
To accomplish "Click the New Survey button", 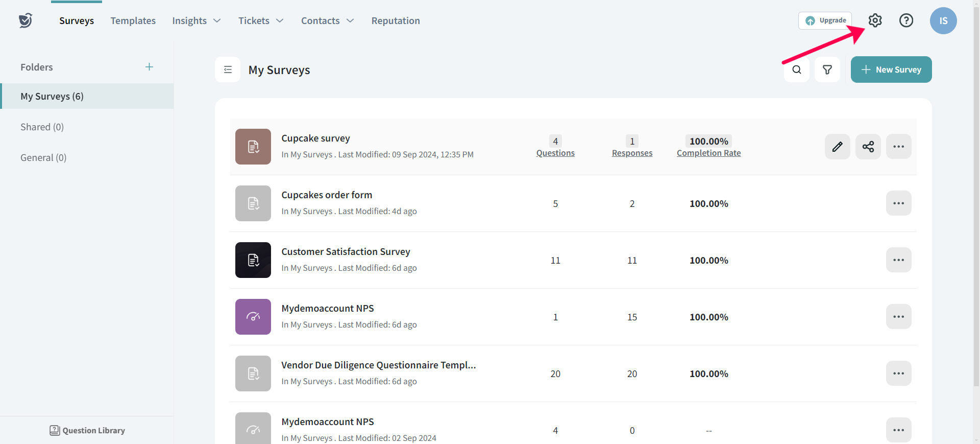I will 891,69.
